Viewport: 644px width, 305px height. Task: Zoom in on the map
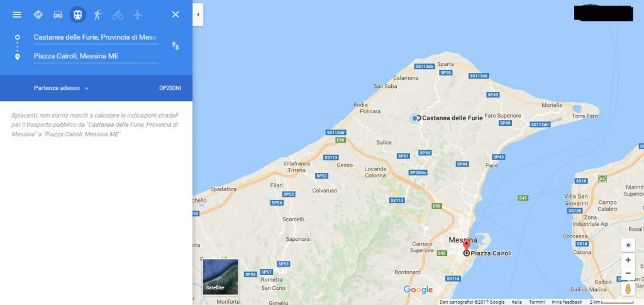(x=628, y=260)
